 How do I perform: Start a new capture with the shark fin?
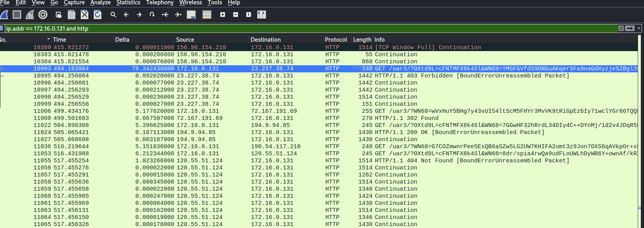pyautogui.click(x=4, y=15)
